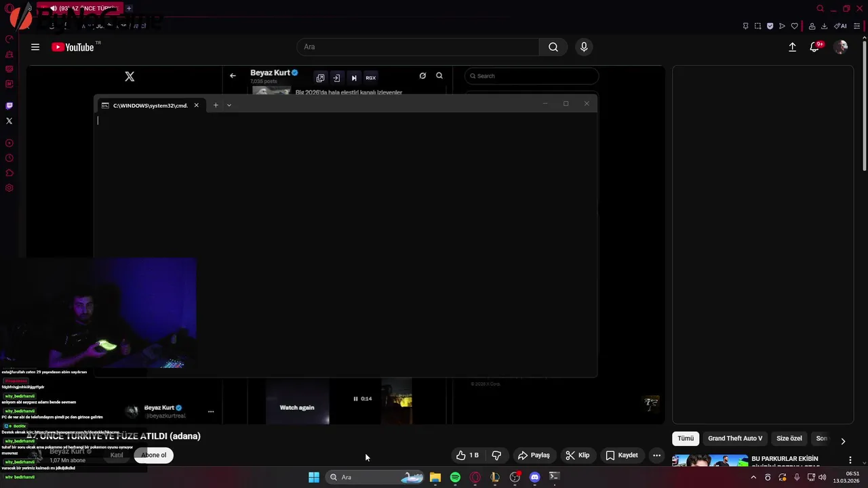Click 'Abone ol' subscribe button
Image resolution: width=868 pixels, height=488 pixels.
point(154,455)
